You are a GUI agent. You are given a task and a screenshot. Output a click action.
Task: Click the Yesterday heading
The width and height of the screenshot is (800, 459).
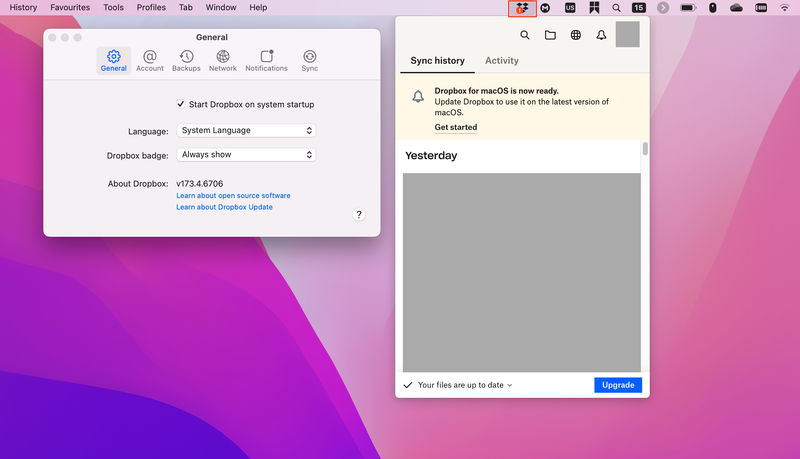431,156
